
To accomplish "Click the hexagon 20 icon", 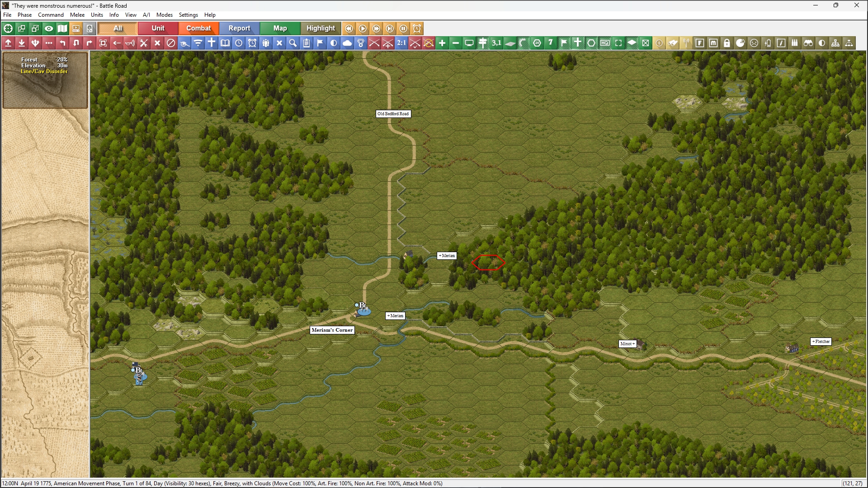I will coord(537,43).
